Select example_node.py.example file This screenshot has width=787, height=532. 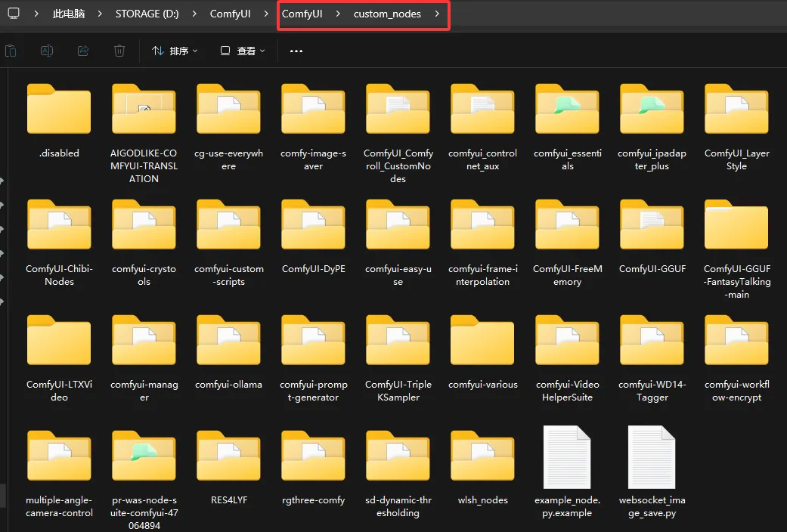pos(568,472)
